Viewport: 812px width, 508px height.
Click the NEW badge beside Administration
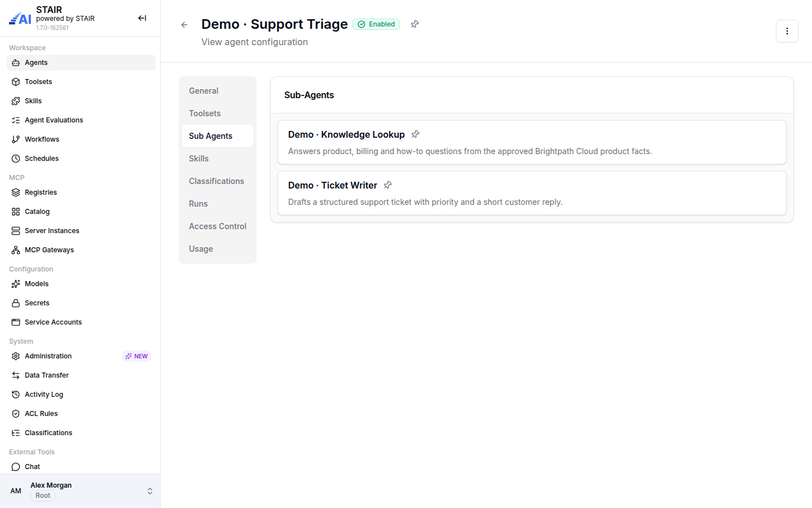pyautogui.click(x=136, y=356)
